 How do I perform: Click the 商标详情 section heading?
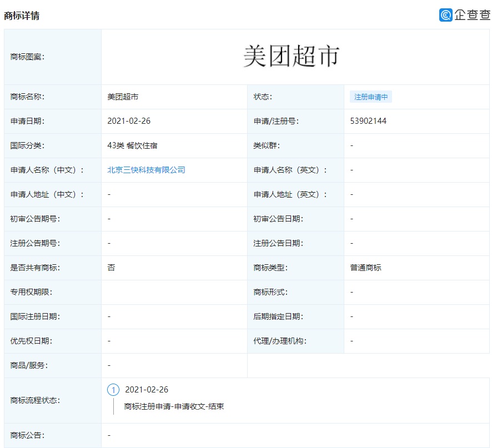coord(22,16)
